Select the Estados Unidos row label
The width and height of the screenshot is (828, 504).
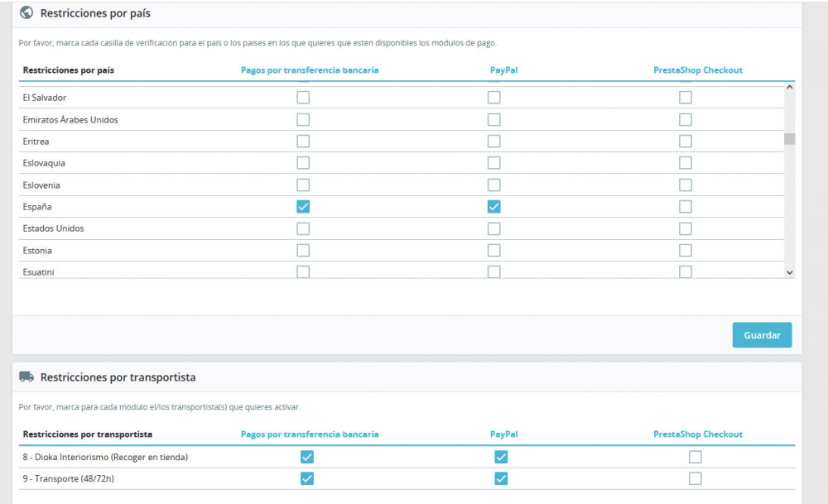click(53, 228)
